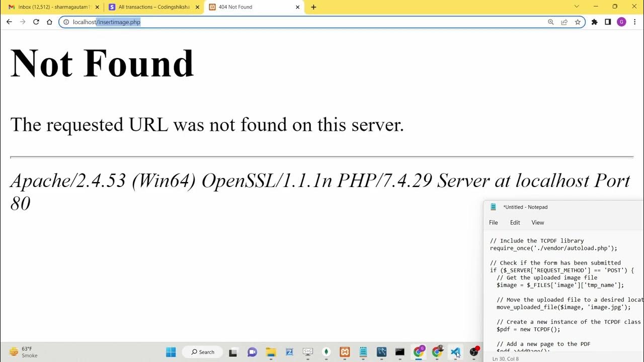Open the Chrome extensions puzzle icon
644x362 pixels.
pyautogui.click(x=594, y=22)
